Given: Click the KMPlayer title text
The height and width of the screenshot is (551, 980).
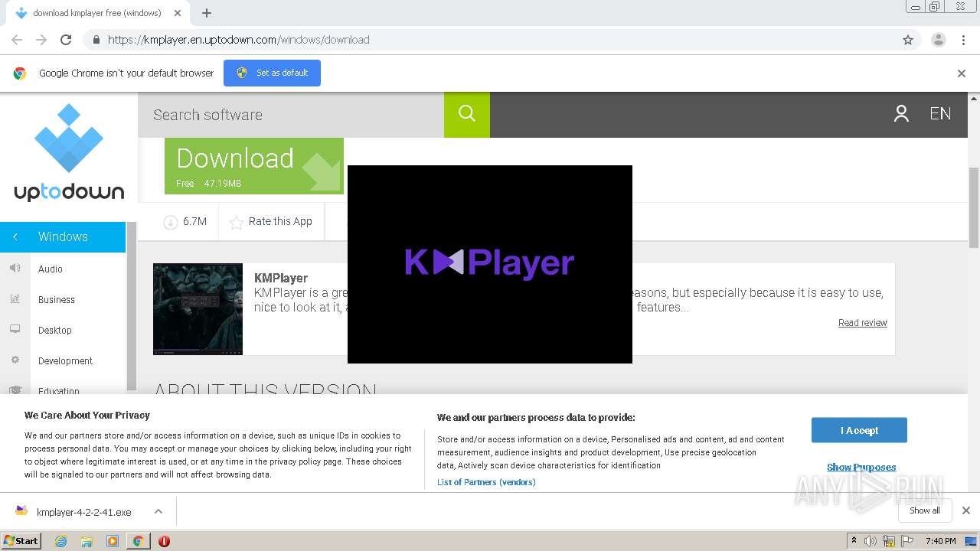Looking at the screenshot, I should [x=281, y=279].
